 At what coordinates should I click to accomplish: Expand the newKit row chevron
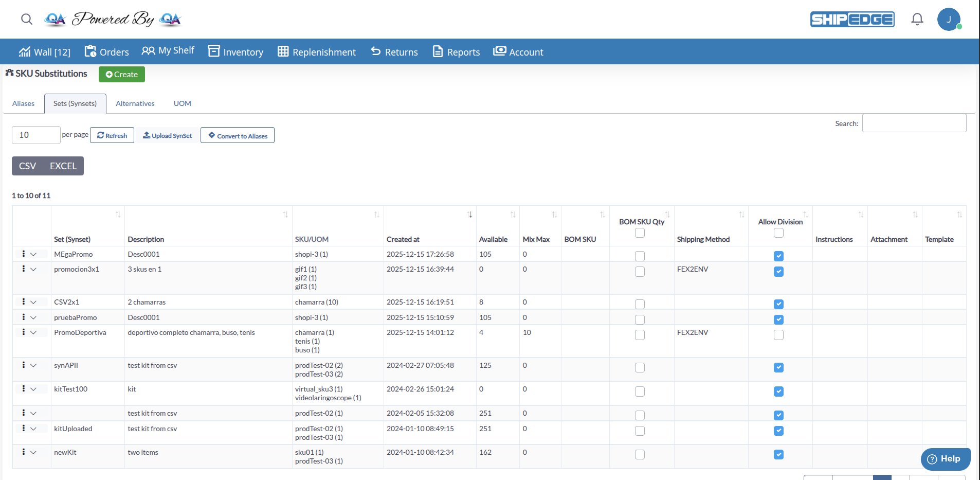tap(33, 452)
